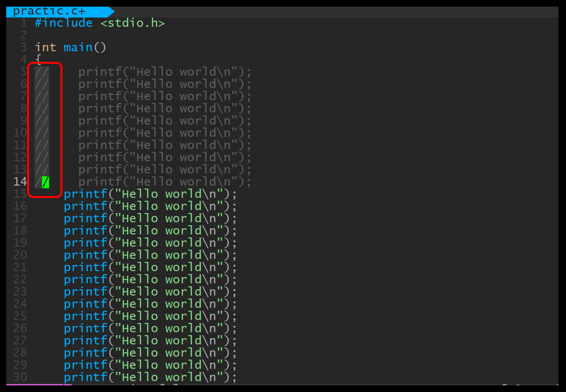This screenshot has height=392, width=566.
Task: Click the commented printf on line 12
Action: (165, 157)
